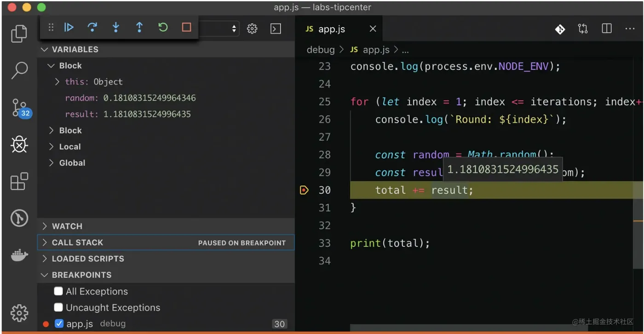Open the Git graph activity bar icon
The image size is (644, 334).
(19, 218)
